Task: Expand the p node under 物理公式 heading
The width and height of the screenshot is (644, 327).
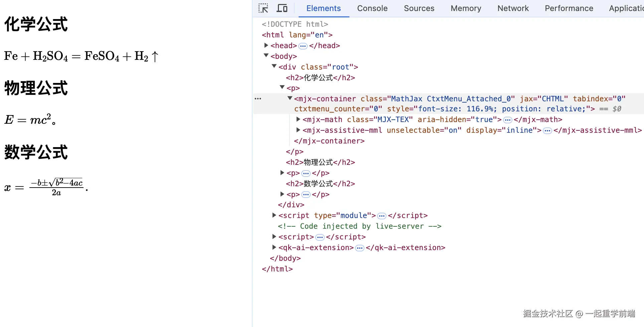Action: point(282,173)
